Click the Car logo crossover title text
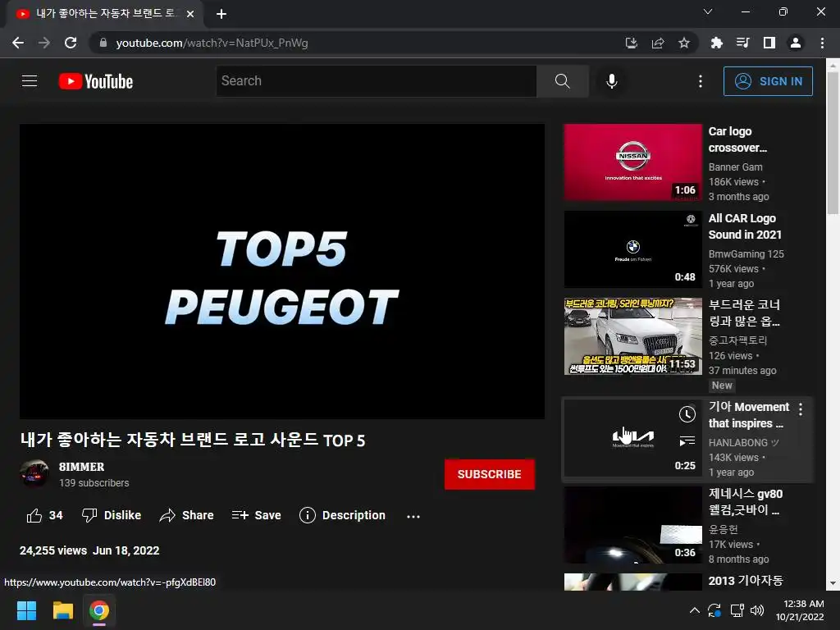This screenshot has width=840, height=630. tap(737, 139)
